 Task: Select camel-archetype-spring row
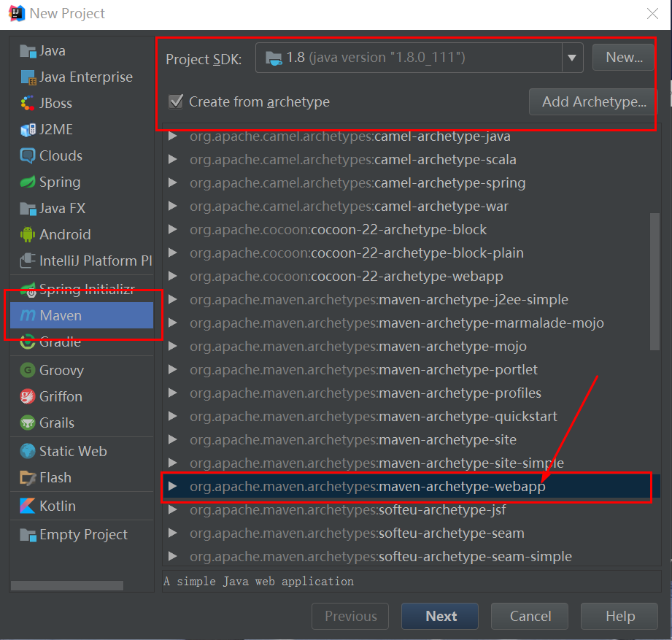click(411, 183)
